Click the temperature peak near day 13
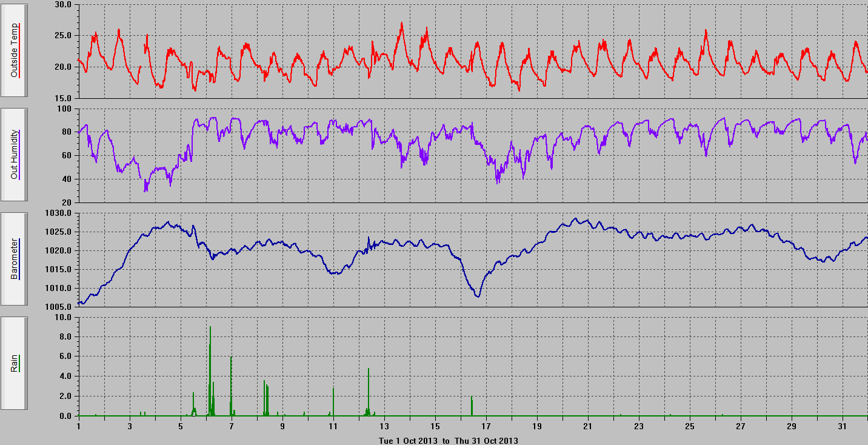The image size is (868, 445). pos(401,24)
